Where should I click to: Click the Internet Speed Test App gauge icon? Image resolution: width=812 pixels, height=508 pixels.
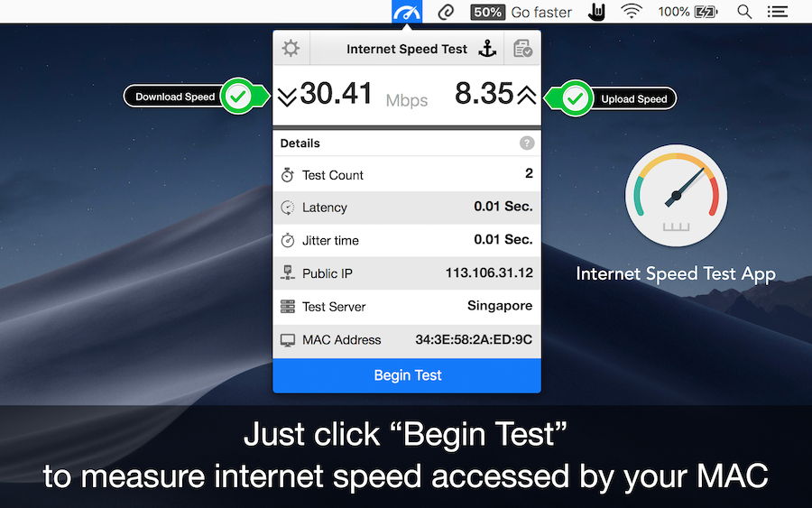(x=676, y=196)
